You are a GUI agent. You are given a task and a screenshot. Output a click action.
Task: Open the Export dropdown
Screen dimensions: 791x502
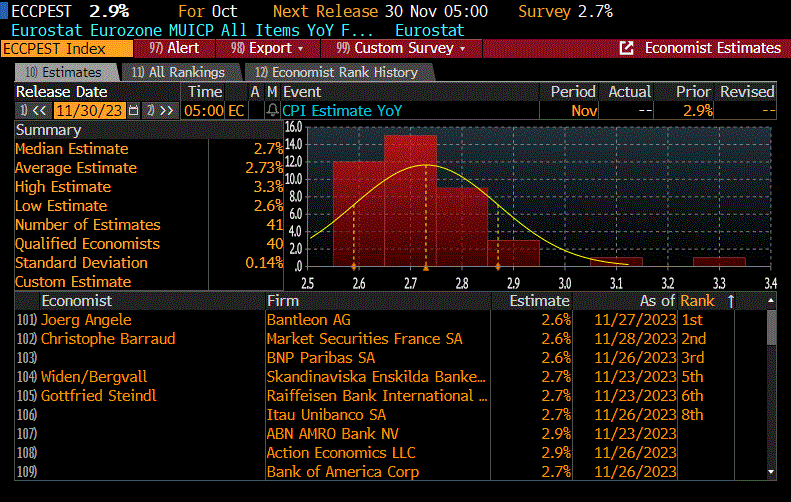pos(268,48)
